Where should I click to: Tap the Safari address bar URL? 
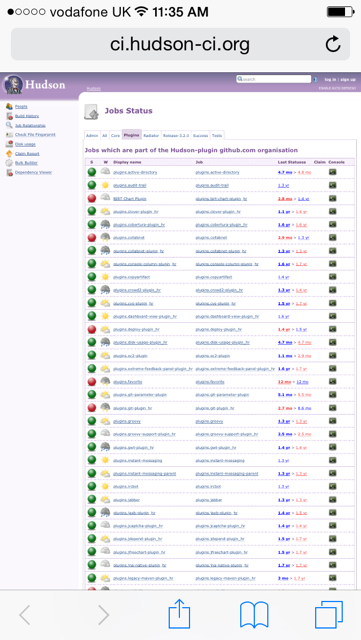click(180, 44)
